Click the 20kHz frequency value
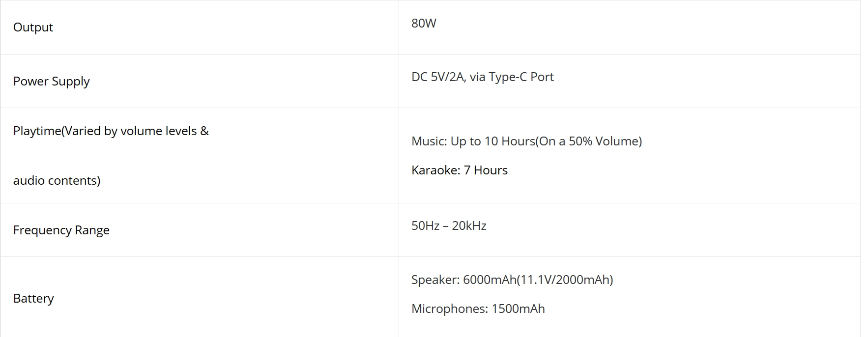Viewport: 868px width, 337px height. pyautogui.click(x=469, y=225)
